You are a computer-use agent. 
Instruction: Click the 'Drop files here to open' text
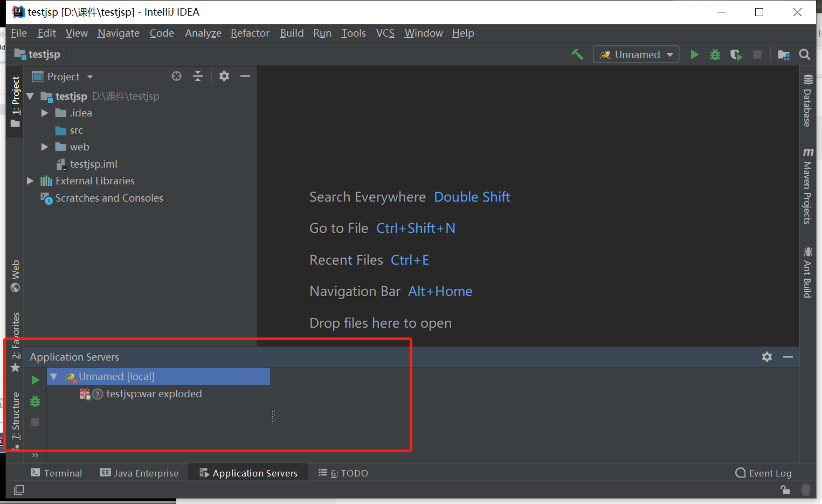tap(381, 323)
